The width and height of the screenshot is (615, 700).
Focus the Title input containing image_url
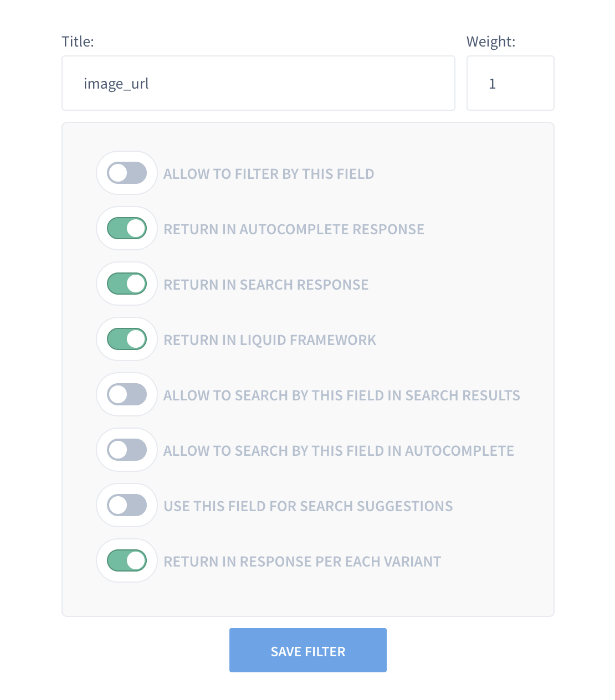(258, 83)
